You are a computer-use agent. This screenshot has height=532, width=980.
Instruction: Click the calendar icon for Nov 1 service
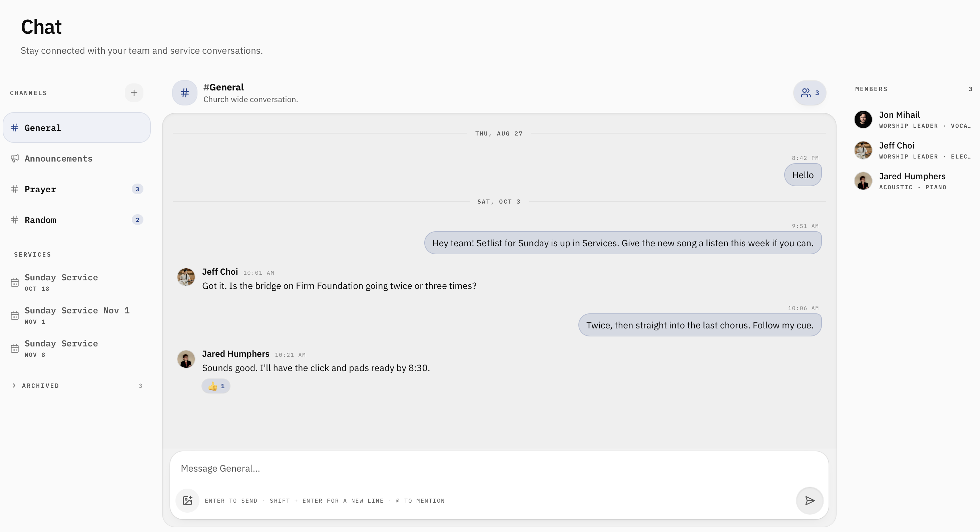tap(15, 315)
